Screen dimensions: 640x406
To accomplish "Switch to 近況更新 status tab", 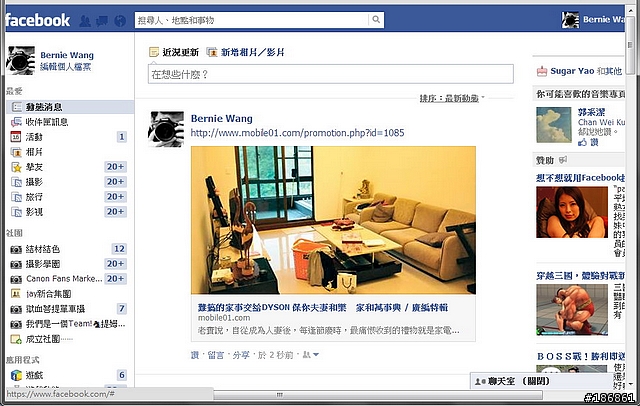I will click(x=174, y=52).
